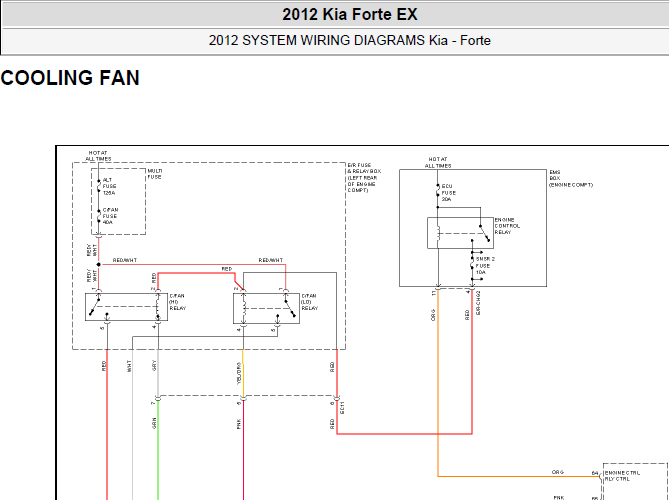
Task: Click the "GRN" wire label
Action: (x=154, y=423)
